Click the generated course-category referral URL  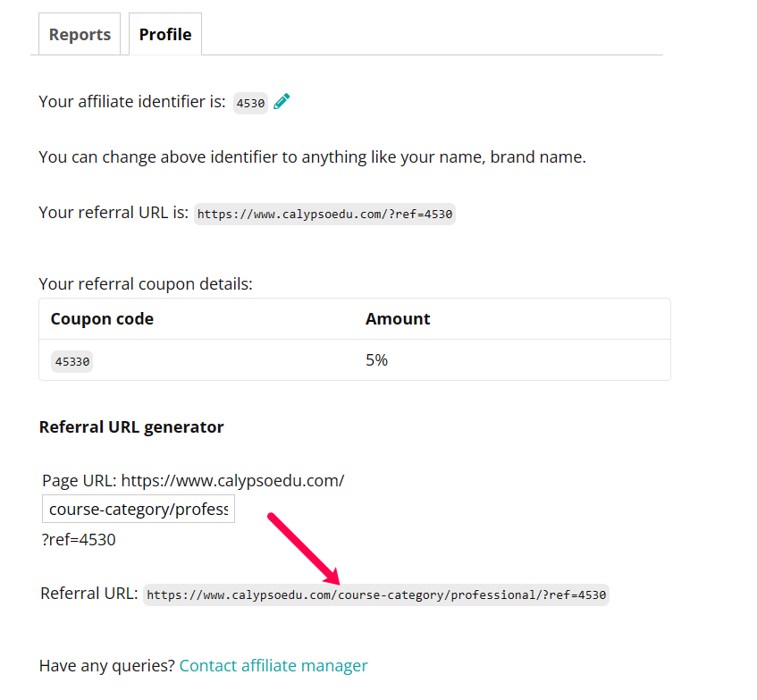click(x=376, y=595)
